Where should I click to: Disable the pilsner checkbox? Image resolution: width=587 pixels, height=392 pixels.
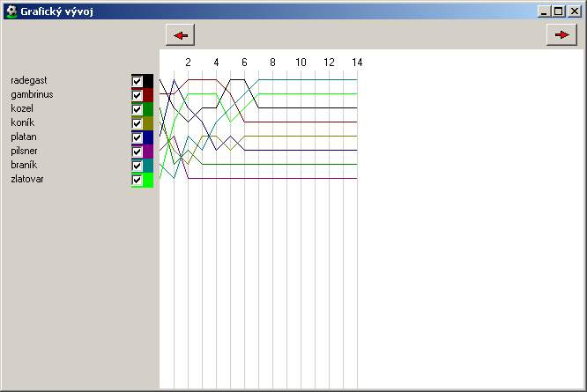(137, 152)
